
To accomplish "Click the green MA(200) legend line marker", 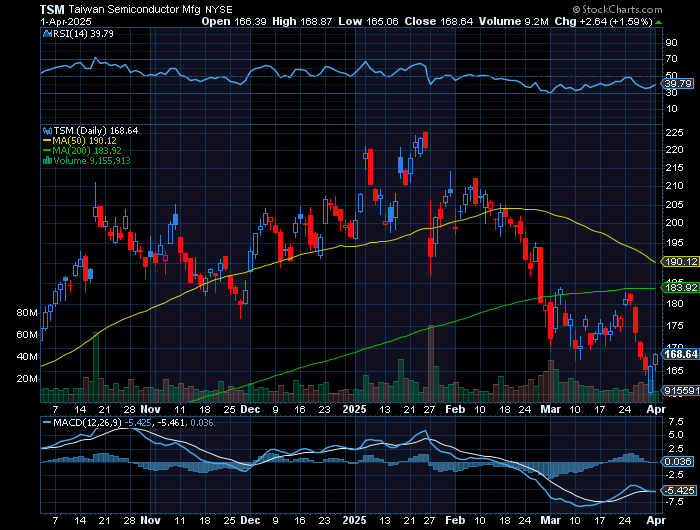I will pos(47,151).
